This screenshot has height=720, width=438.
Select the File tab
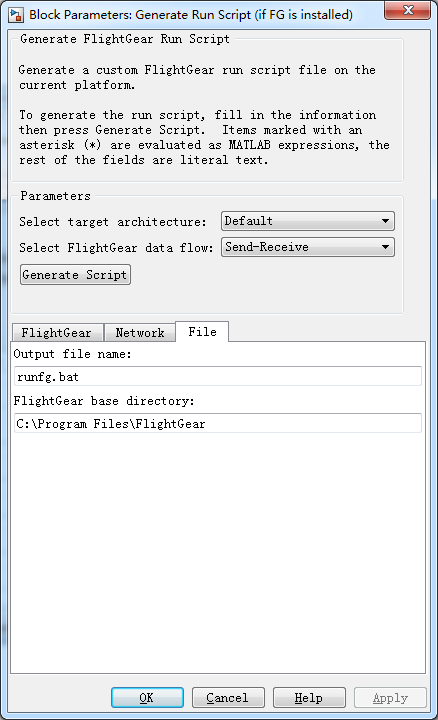(x=202, y=332)
